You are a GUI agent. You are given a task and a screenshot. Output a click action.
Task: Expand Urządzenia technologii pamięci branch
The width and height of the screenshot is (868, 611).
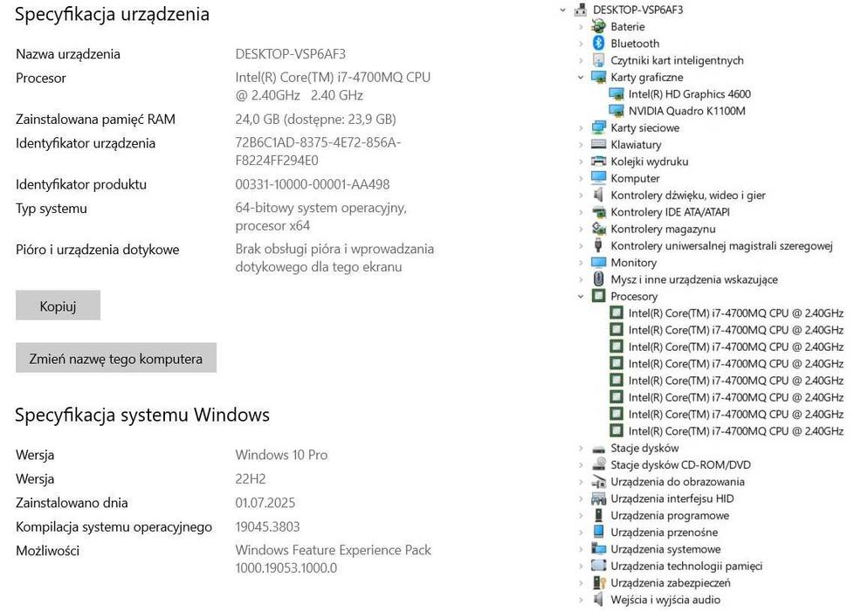(580, 566)
